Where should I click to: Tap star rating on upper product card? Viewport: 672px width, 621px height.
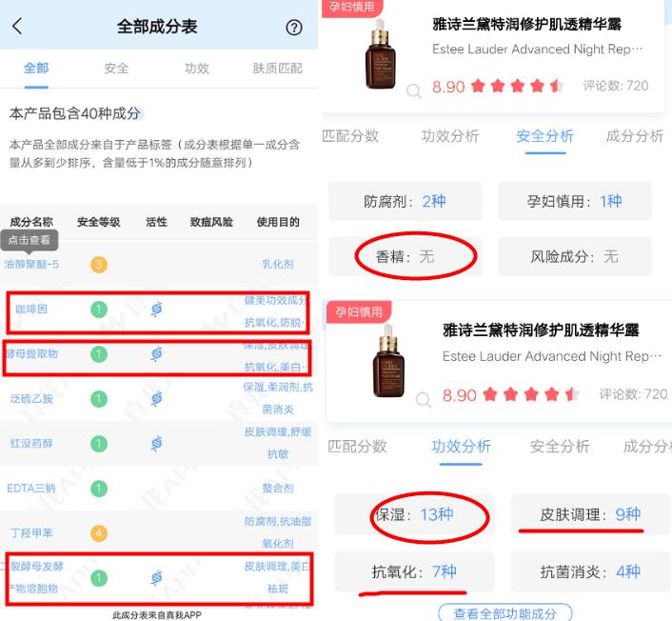[x=517, y=87]
